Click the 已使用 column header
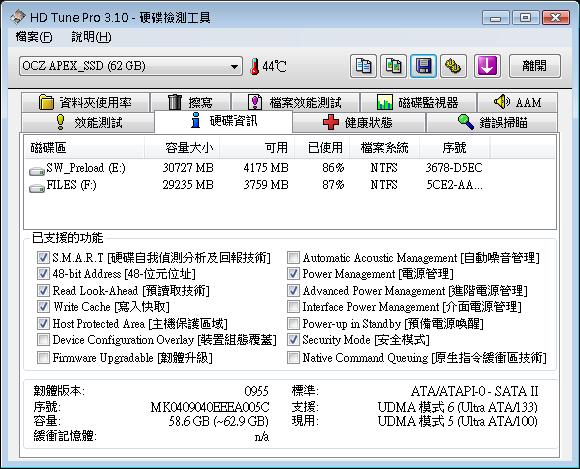The width and height of the screenshot is (580, 469). [x=322, y=148]
